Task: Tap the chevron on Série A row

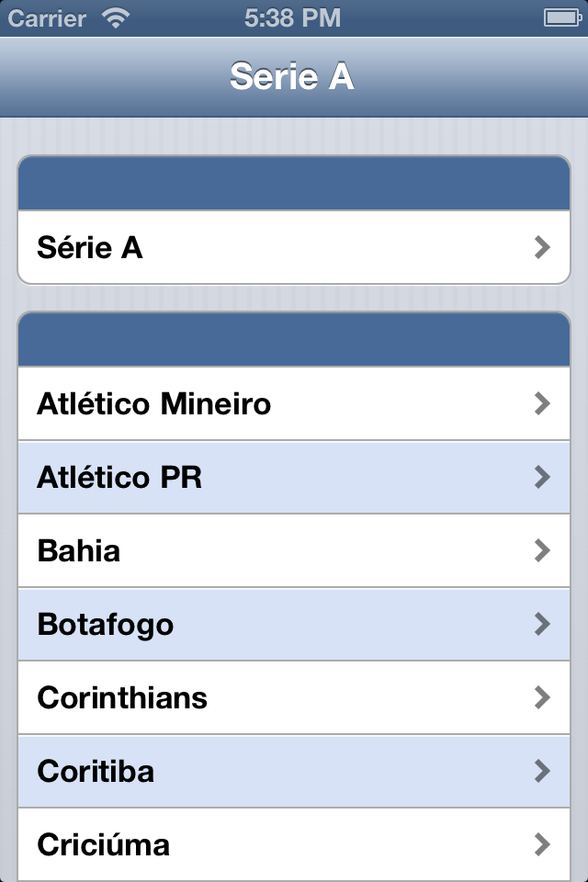Action: (x=542, y=247)
